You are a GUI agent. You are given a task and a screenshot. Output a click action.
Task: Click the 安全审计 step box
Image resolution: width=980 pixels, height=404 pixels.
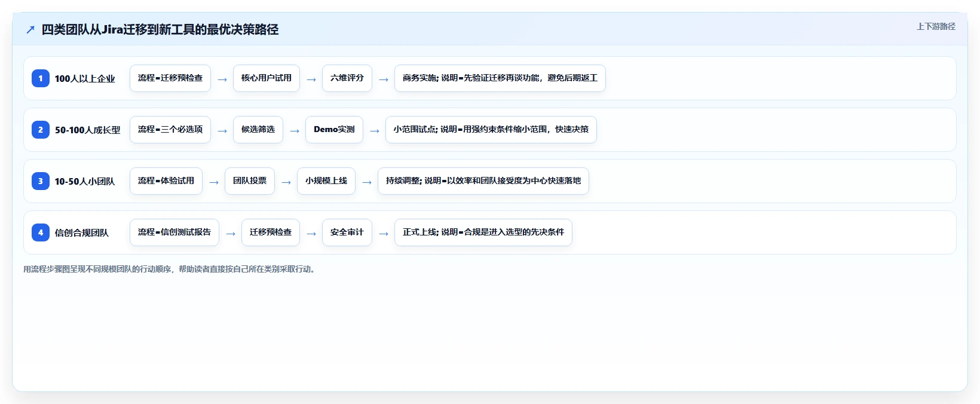coord(347,232)
